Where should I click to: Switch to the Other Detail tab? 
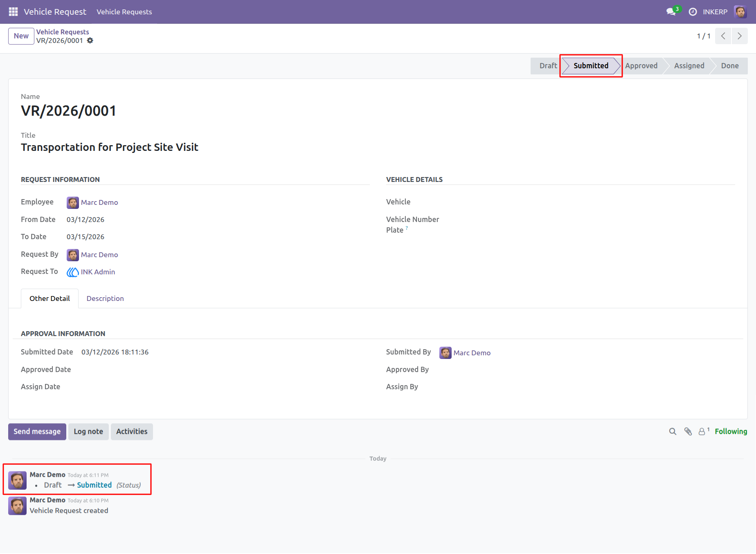point(49,298)
